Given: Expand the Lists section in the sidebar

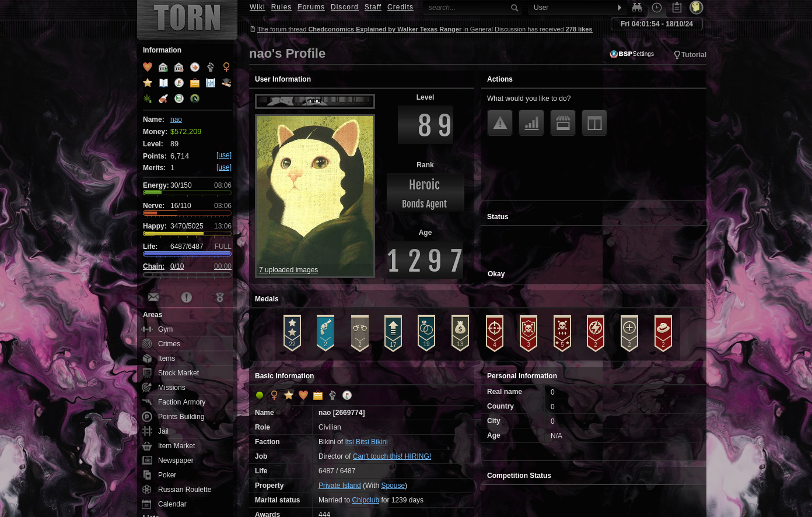Looking at the screenshot, I should tap(151, 515).
